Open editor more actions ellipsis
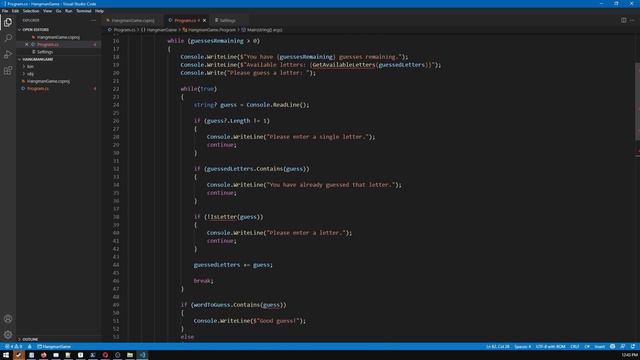Screen dimensions: 640x360 [632, 20]
